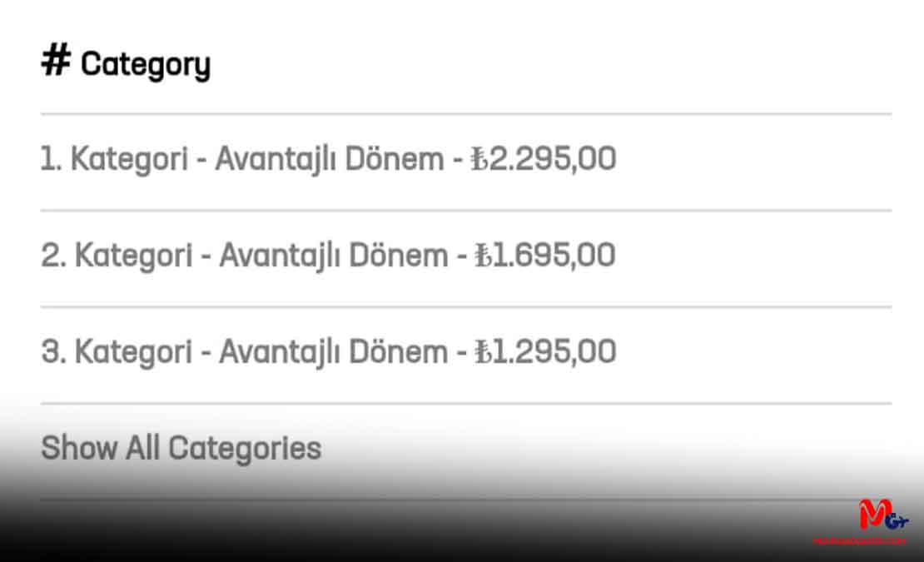This screenshot has width=924, height=562.
Task: Choose the ₺2.295,00 price option
Action: click(544, 160)
